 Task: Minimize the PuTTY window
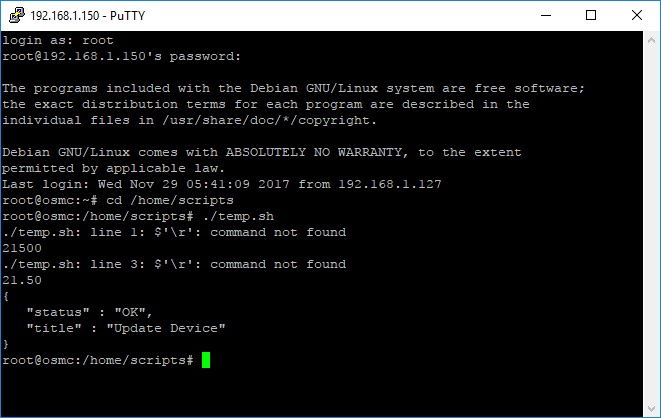(546, 16)
